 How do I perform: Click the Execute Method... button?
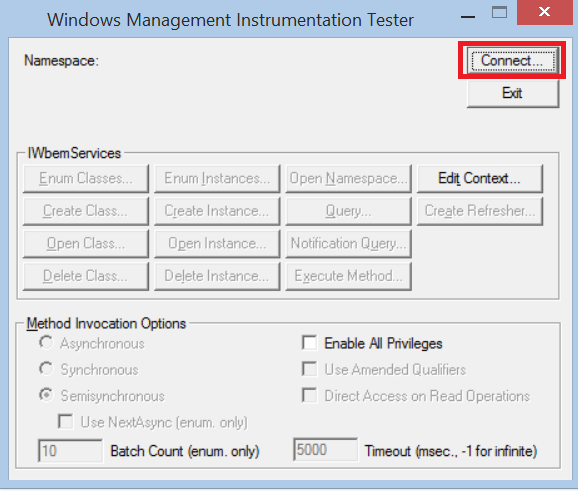click(348, 276)
